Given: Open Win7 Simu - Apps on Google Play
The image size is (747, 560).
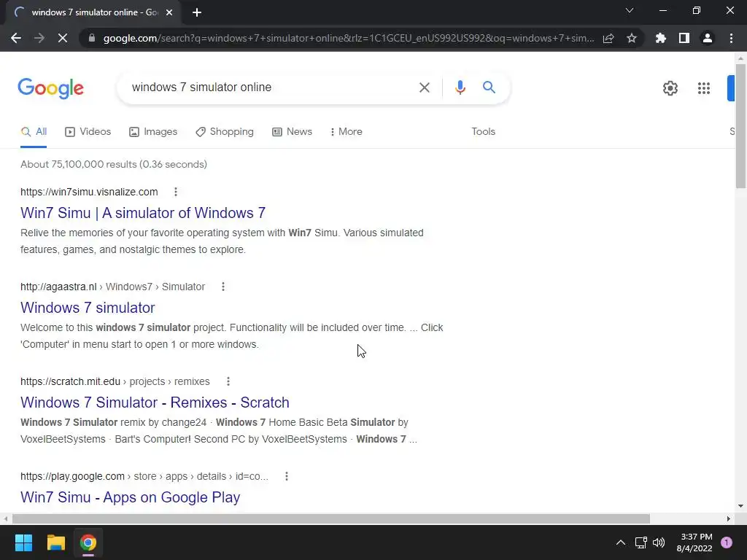Looking at the screenshot, I should (130, 497).
